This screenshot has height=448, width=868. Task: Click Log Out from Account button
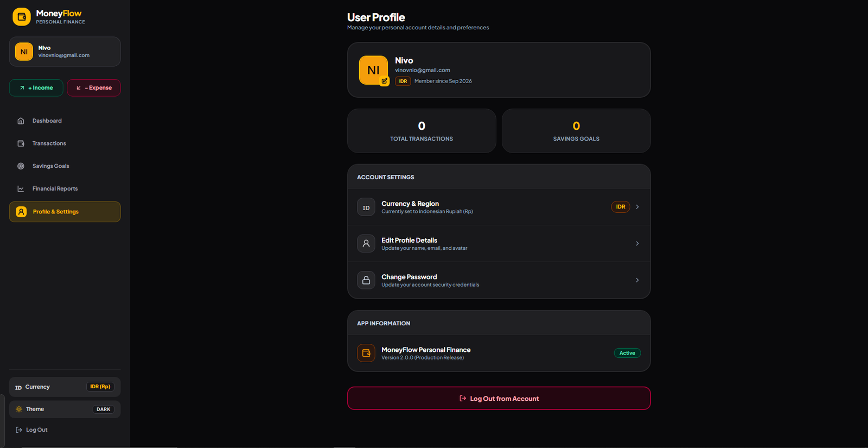tap(499, 399)
